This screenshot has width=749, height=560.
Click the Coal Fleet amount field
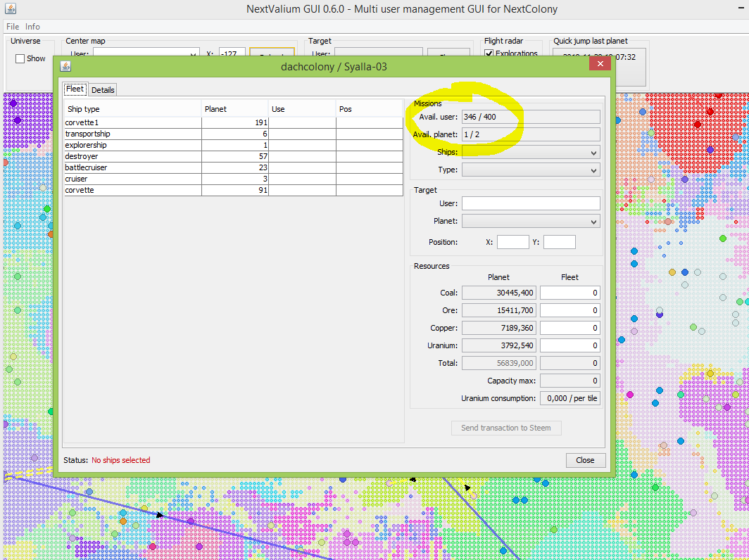pyautogui.click(x=570, y=293)
